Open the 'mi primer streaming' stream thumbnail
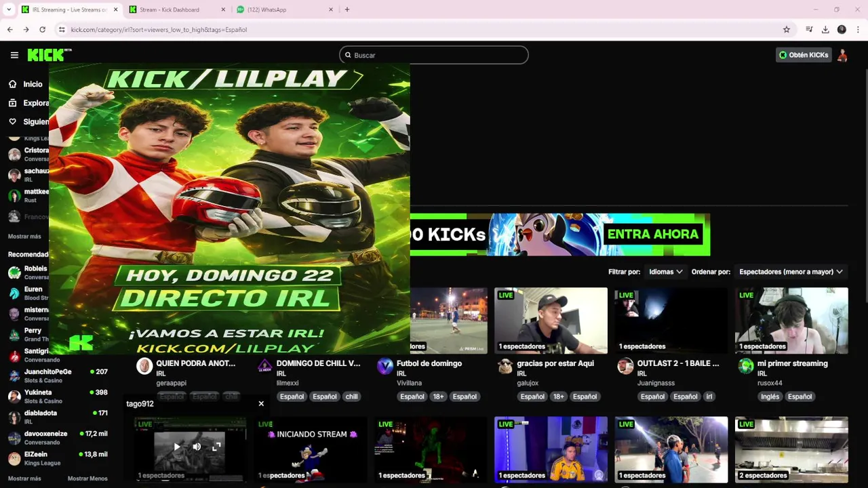 (791, 321)
